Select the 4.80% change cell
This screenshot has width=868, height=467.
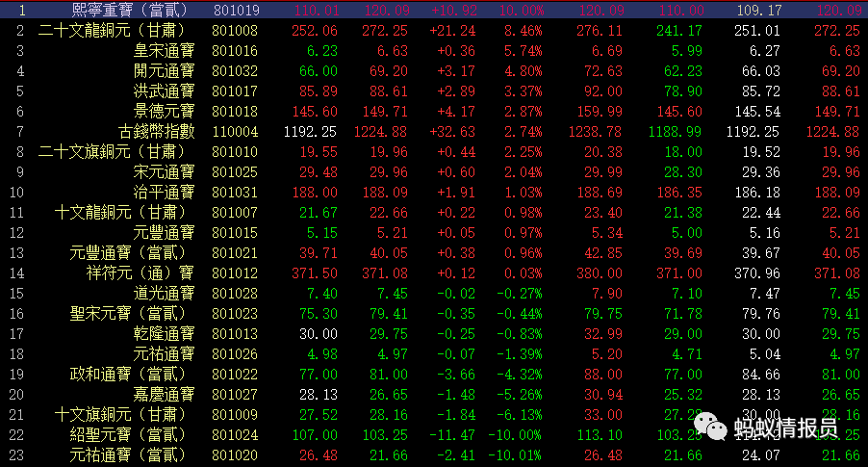[523, 71]
